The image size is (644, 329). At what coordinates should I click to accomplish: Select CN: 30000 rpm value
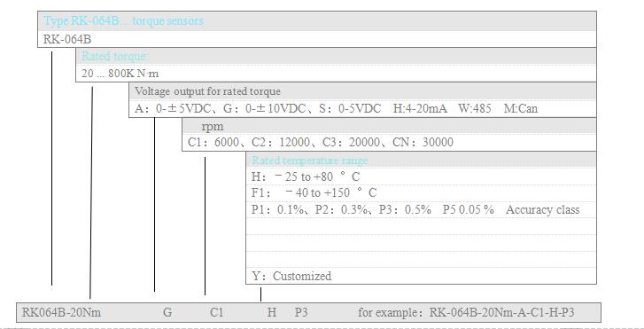(423, 143)
